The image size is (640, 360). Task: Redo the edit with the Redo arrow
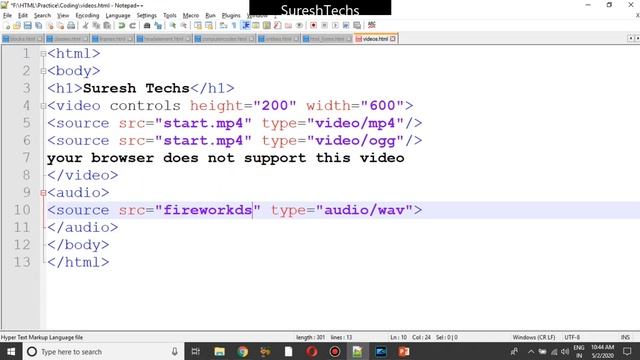[x=132, y=26]
